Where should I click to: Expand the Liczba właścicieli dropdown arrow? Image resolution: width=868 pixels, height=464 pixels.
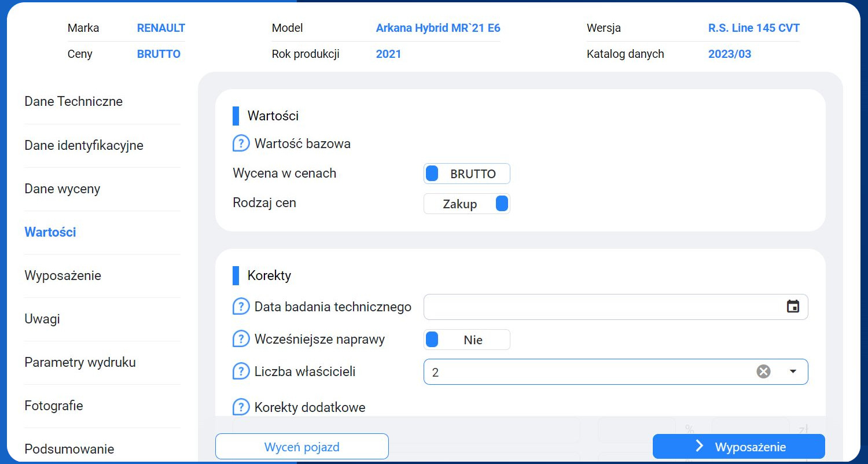[x=793, y=372]
